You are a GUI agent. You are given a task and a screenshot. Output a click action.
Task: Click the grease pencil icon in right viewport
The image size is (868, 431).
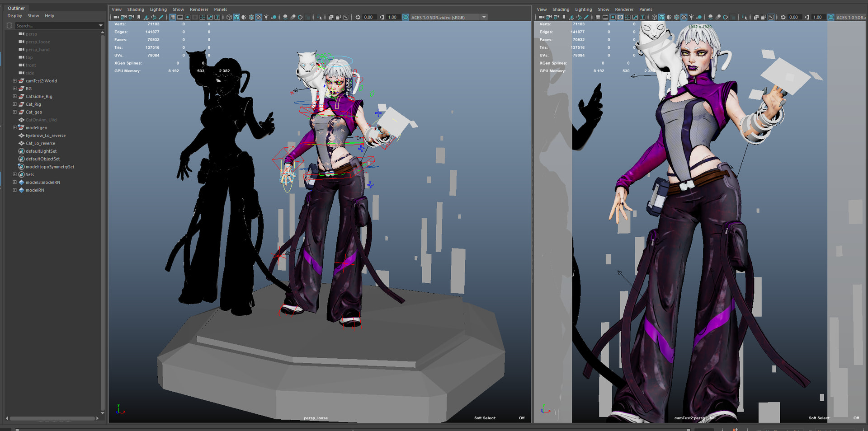pyautogui.click(x=586, y=17)
